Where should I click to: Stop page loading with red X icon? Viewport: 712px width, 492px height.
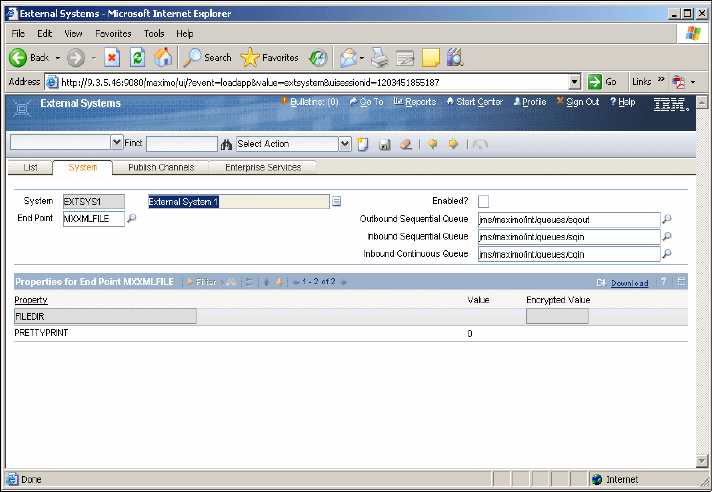(x=112, y=58)
